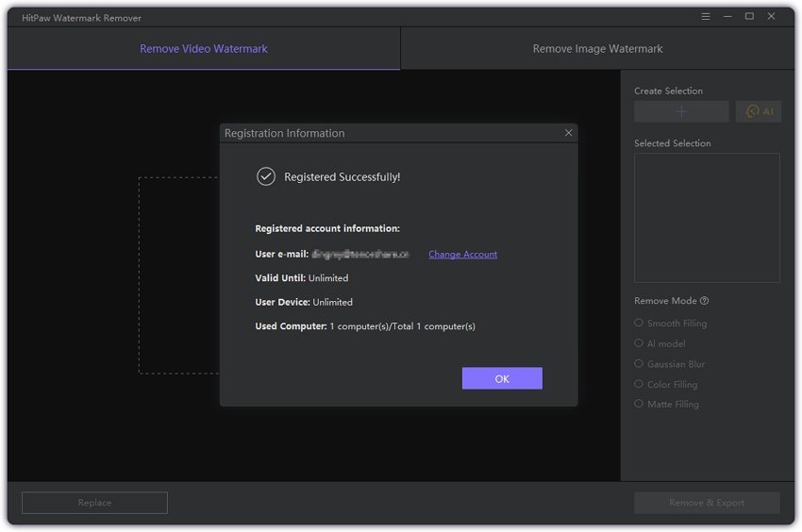Switch to Remove Image Watermark tab

(597, 49)
